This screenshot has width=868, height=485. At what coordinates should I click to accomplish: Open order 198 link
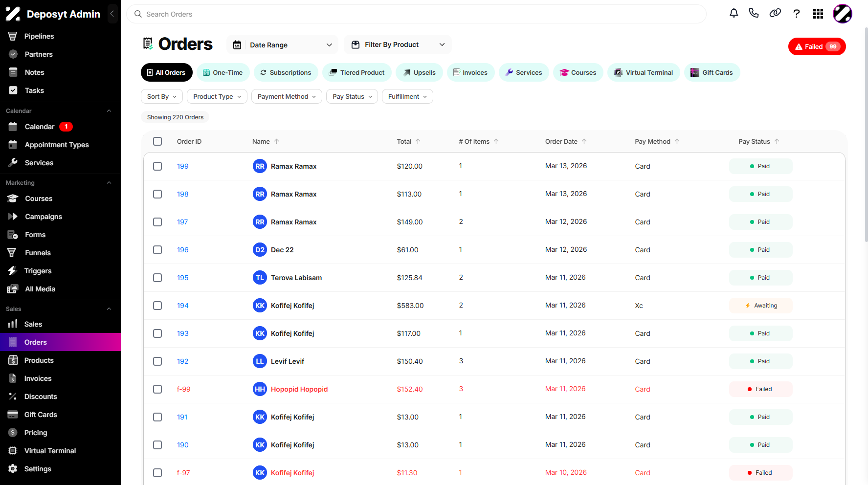(183, 194)
